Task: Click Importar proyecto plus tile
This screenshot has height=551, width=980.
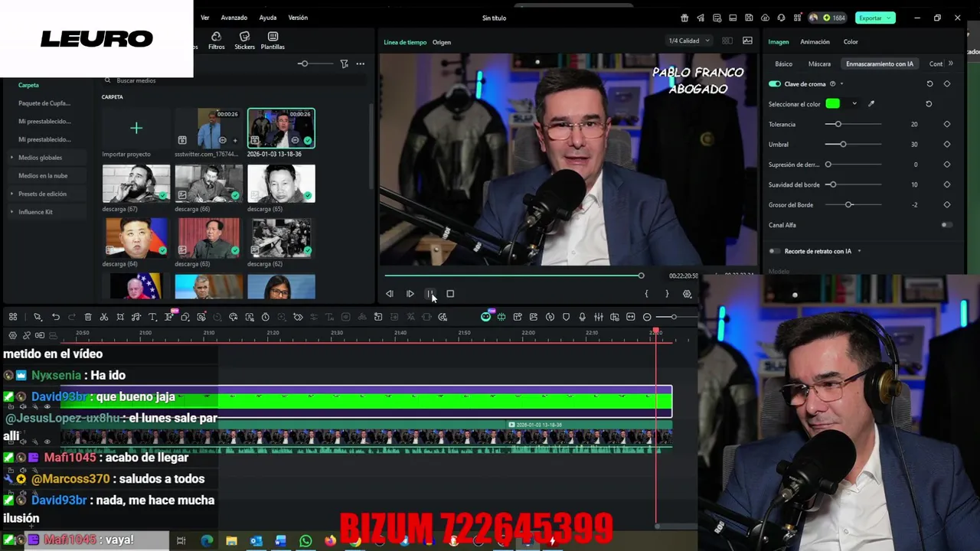Action: point(136,128)
